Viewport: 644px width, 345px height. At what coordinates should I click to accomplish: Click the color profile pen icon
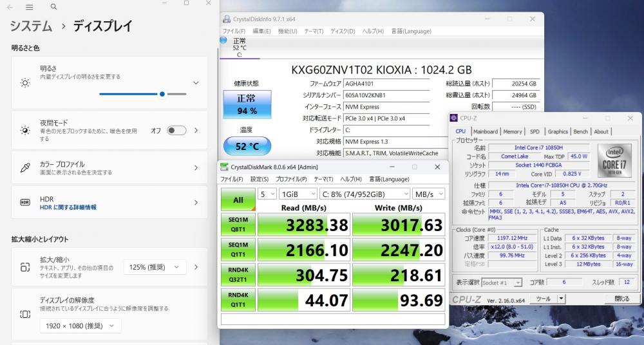25,168
